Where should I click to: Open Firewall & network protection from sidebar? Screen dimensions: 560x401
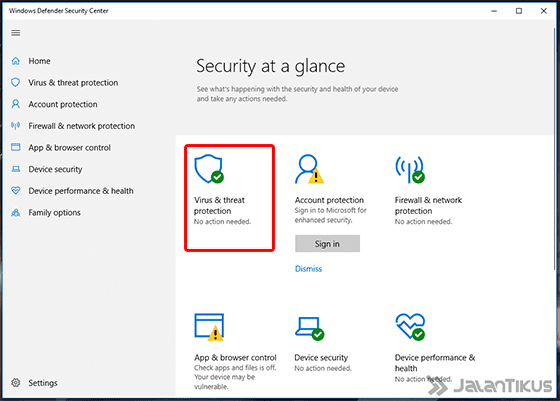click(x=82, y=126)
